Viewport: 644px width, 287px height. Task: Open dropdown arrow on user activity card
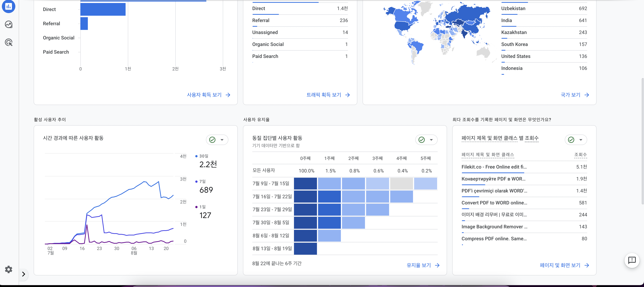click(222, 140)
